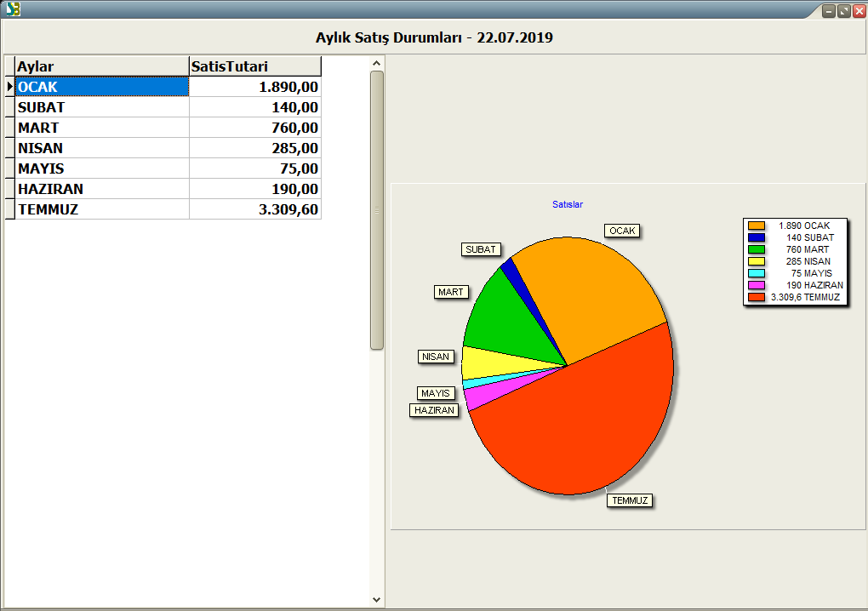Click the row indicator arrow beside OCAK
Screen dimensions: 868x611
click(10, 87)
